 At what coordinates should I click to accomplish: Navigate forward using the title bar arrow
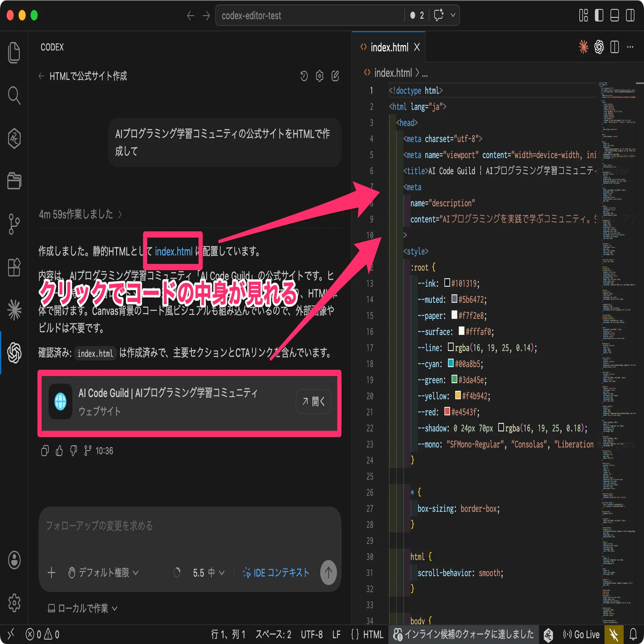(206, 16)
